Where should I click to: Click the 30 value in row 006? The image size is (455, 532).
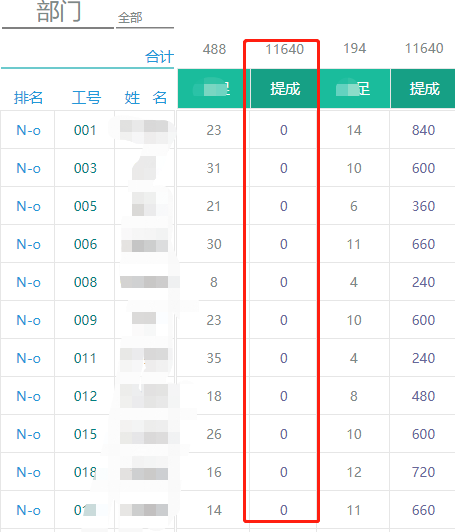(214, 244)
